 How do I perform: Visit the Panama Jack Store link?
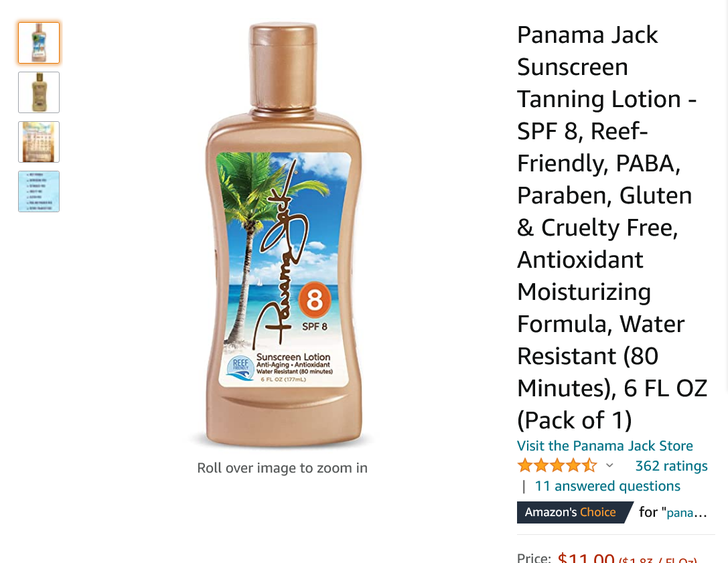(x=605, y=446)
